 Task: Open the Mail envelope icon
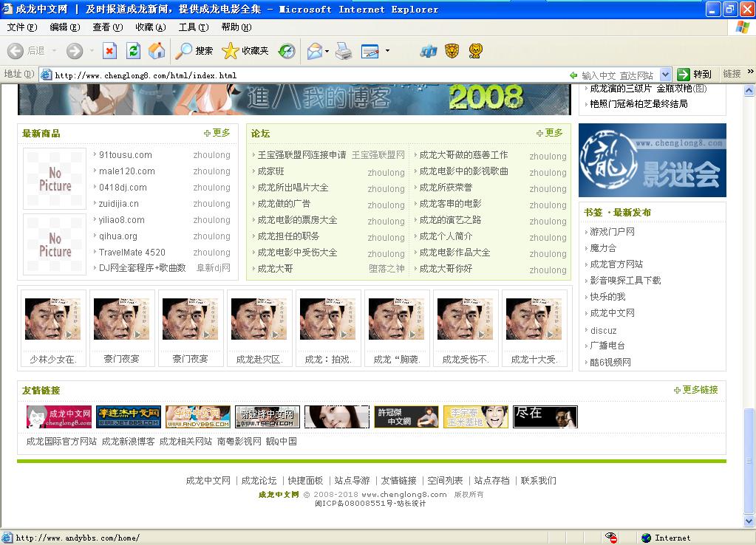tap(314, 51)
